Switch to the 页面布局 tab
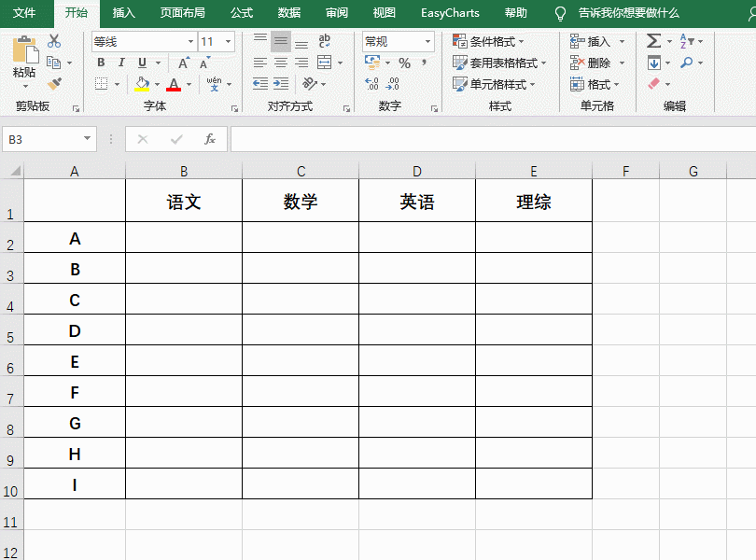The width and height of the screenshot is (756, 560). point(183,12)
